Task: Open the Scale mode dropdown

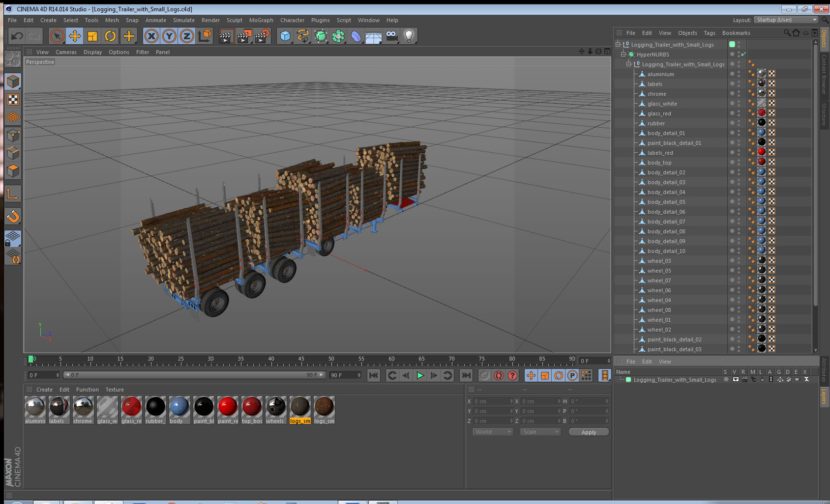Action: click(540, 432)
